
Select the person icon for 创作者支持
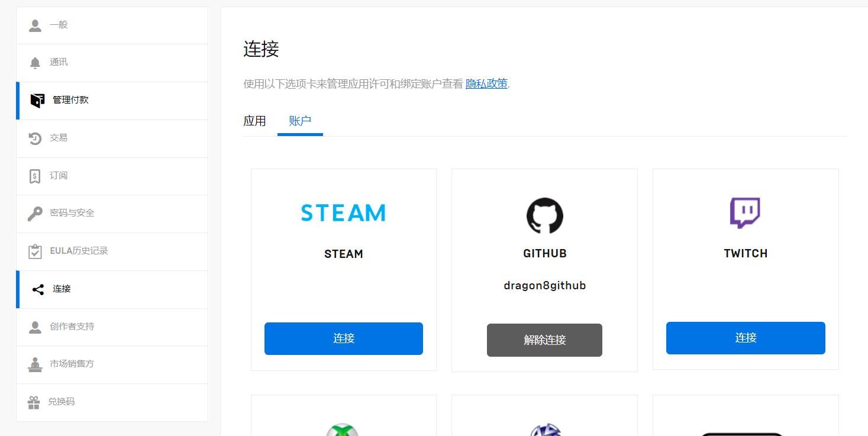coord(35,327)
